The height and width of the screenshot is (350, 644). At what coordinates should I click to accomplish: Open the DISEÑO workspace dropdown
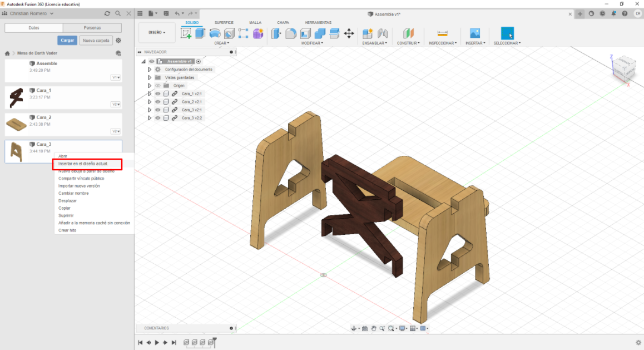pyautogui.click(x=157, y=32)
